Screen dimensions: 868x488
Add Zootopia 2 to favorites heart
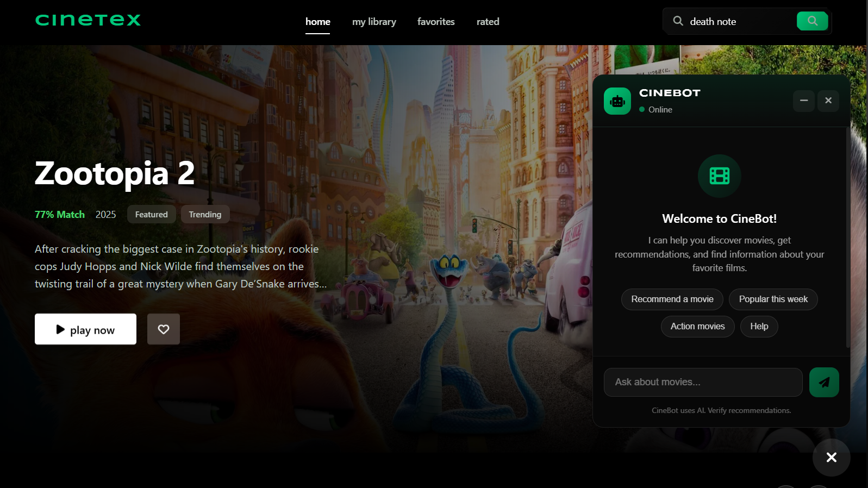coord(164,329)
